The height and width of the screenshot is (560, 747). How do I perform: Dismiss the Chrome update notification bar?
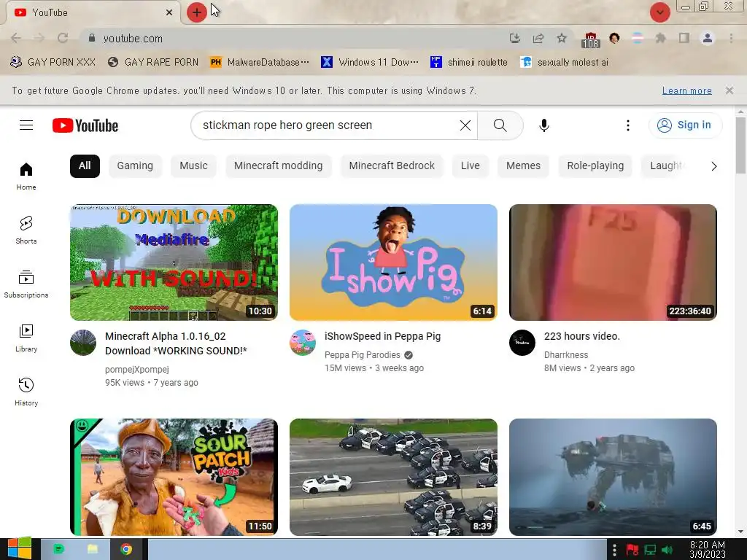[x=729, y=90]
